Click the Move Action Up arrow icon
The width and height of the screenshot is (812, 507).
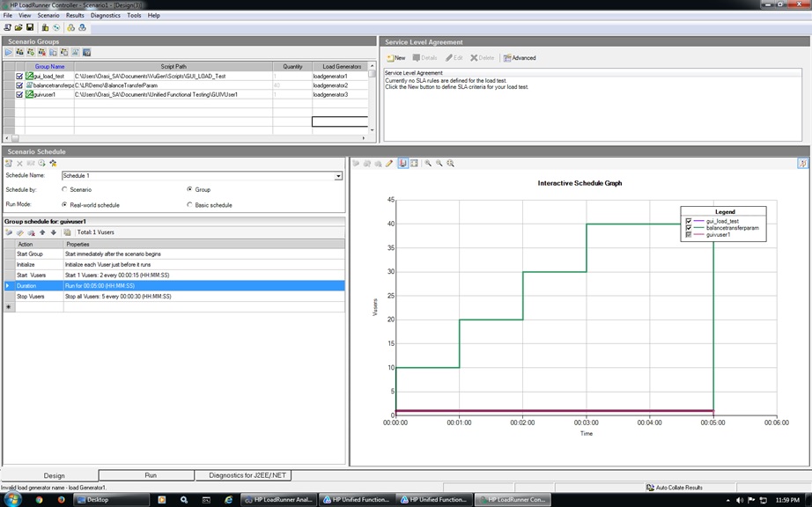click(x=42, y=232)
